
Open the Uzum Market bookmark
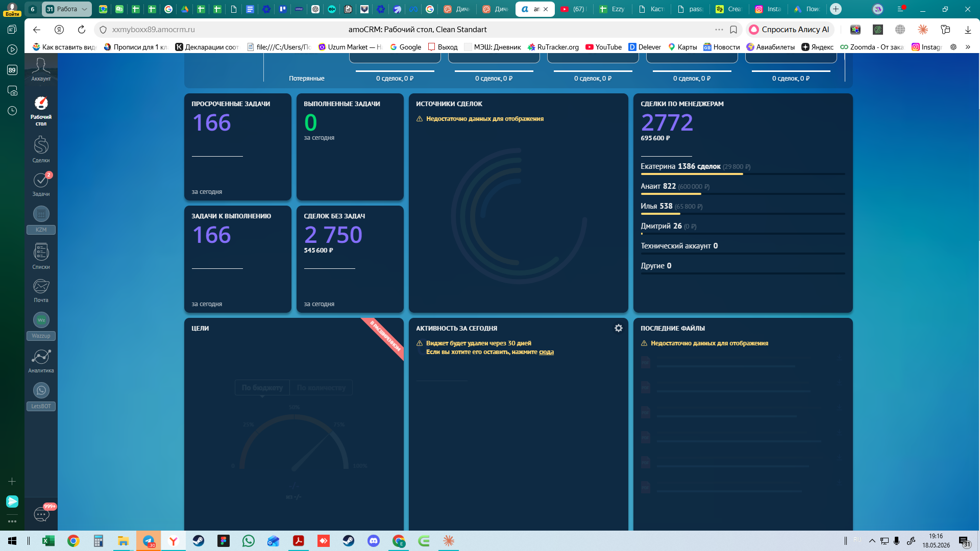[350, 47]
